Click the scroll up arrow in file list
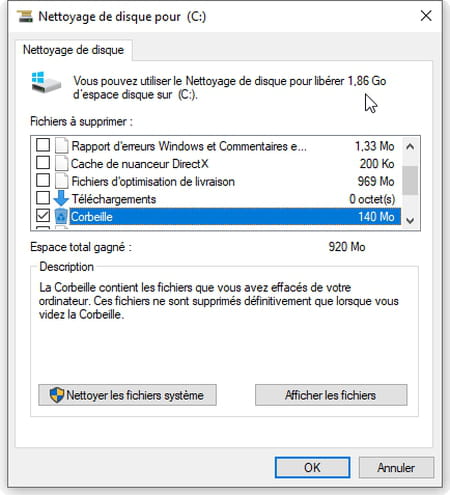This screenshot has width=450, height=495. [410, 146]
